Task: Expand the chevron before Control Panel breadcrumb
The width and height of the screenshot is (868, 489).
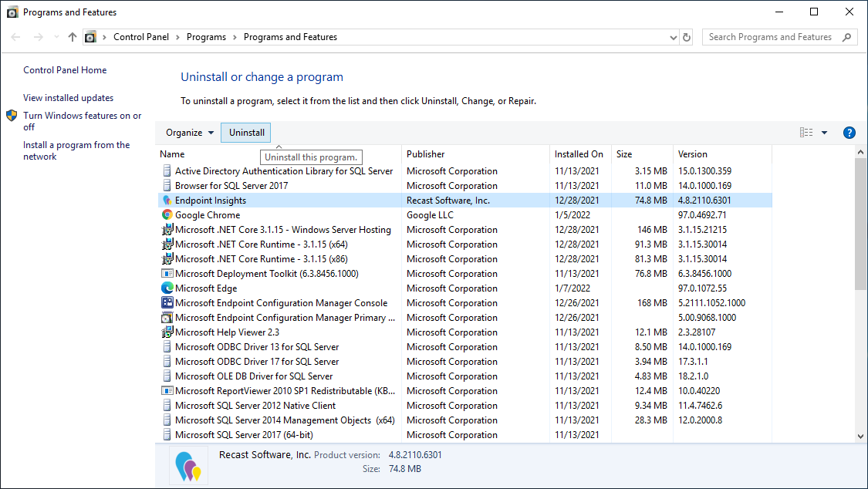Action: [x=104, y=37]
